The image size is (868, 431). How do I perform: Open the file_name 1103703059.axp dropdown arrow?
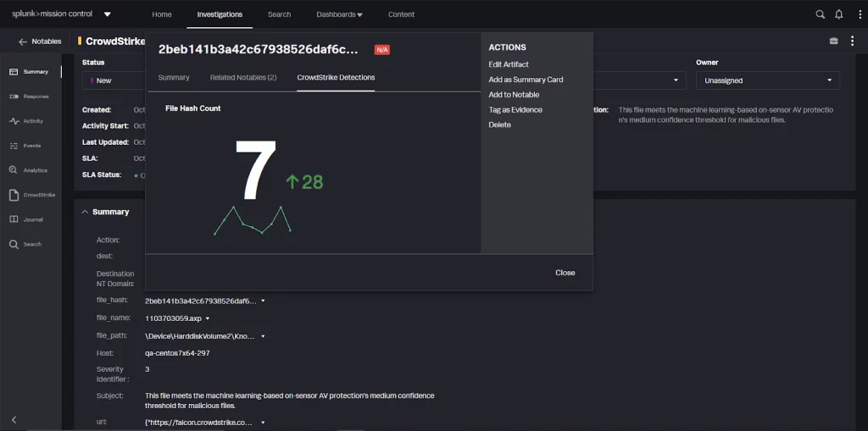click(208, 318)
